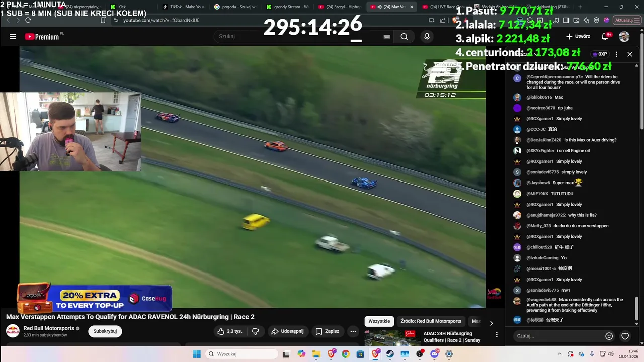
Task: Select the Źródło: Red Bull Motorsports chip
Action: point(431,321)
